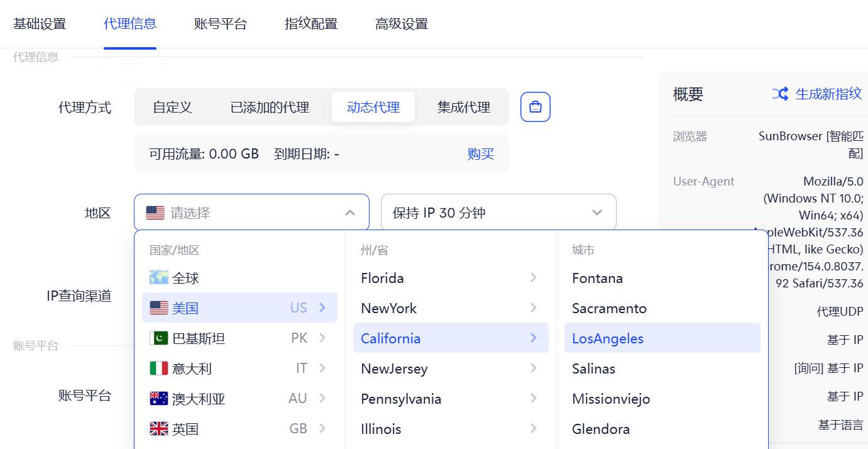The image size is (868, 449).
Task: Choose California state
Action: pyautogui.click(x=451, y=338)
